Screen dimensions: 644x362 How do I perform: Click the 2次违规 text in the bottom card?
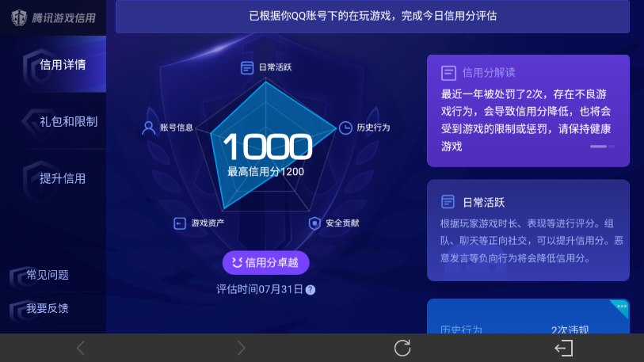click(570, 330)
